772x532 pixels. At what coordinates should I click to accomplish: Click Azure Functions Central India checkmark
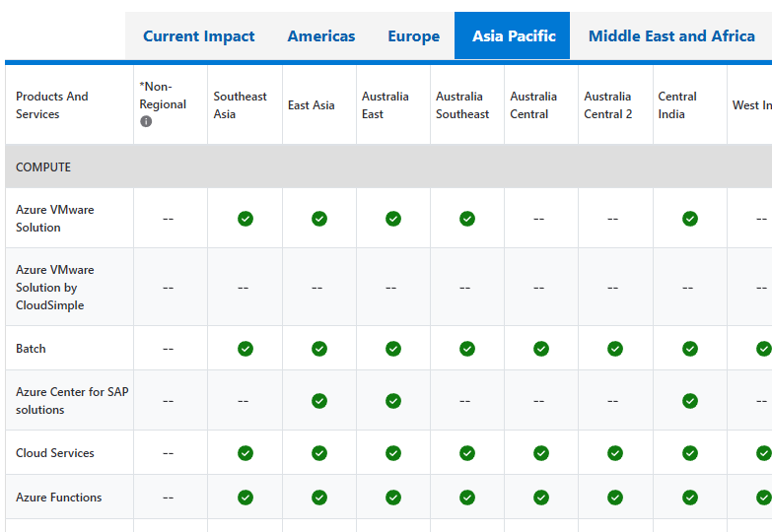click(690, 498)
